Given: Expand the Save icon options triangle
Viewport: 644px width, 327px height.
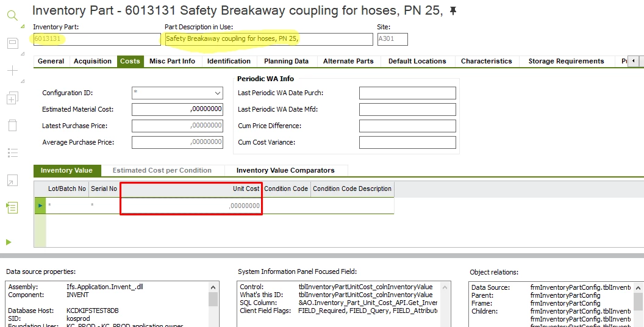Looking at the screenshot, I should 23,54.
